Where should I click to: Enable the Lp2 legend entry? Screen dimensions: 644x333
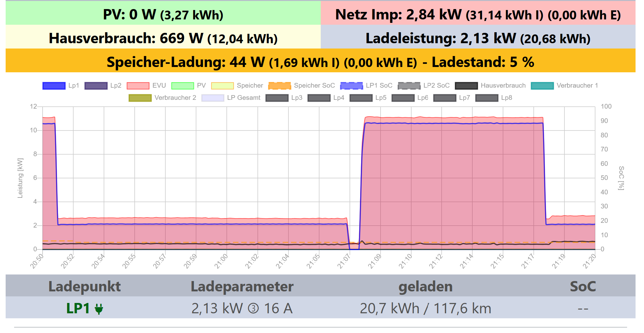point(96,86)
